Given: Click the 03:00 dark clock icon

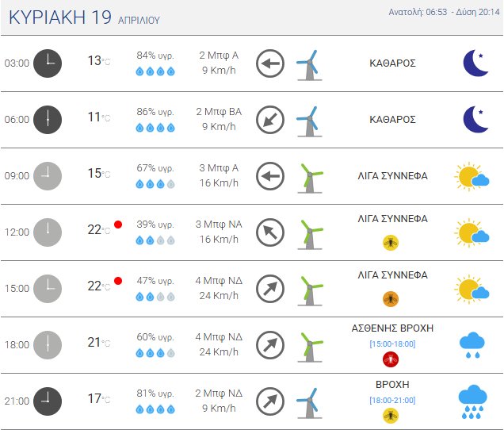Looking at the screenshot, I should [48, 63].
